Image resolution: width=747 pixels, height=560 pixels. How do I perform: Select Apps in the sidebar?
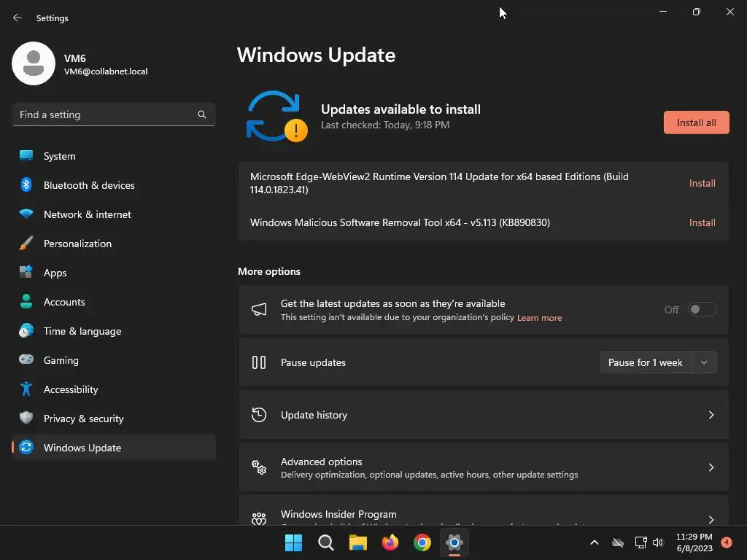pos(114,272)
